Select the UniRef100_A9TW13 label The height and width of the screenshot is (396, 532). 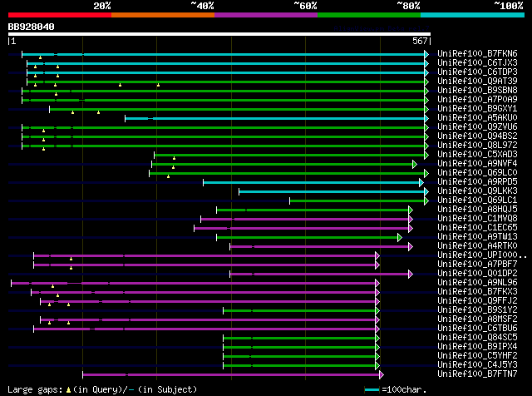(x=477, y=237)
